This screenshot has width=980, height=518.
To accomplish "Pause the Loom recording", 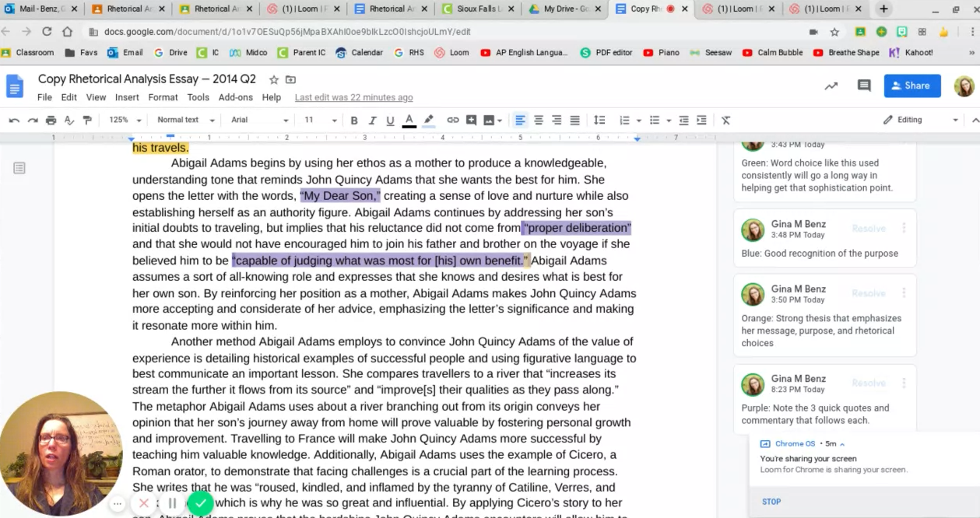I will 173,503.
